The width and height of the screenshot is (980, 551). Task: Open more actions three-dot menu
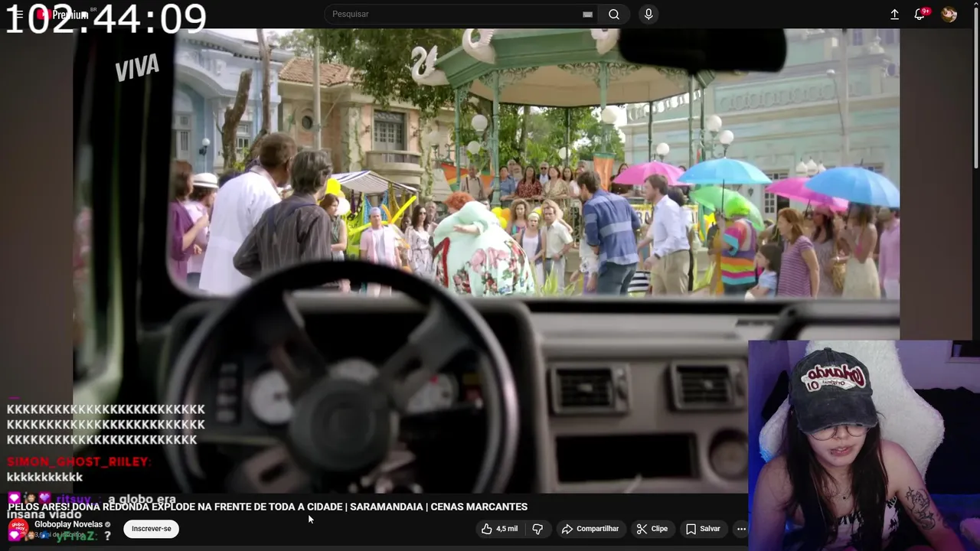point(741,529)
